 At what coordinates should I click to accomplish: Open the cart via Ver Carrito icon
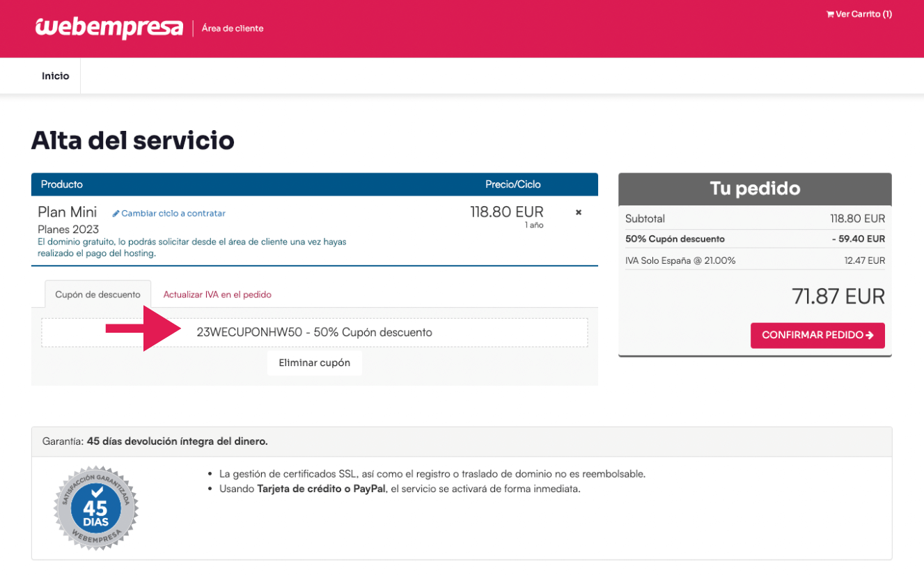[859, 13]
